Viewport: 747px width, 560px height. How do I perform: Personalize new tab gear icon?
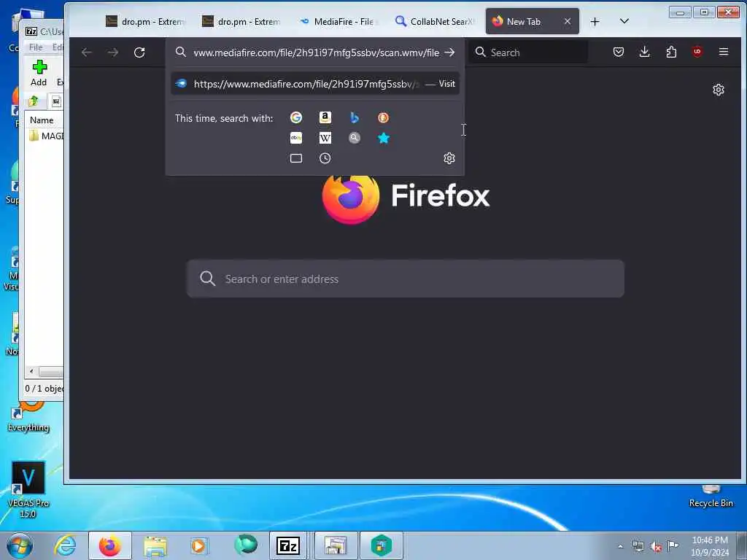coord(718,90)
